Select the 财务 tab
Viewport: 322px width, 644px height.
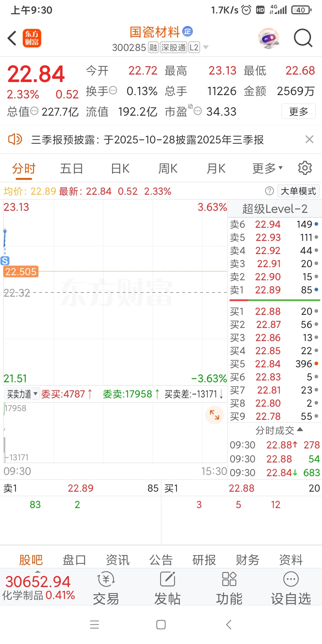(x=247, y=560)
